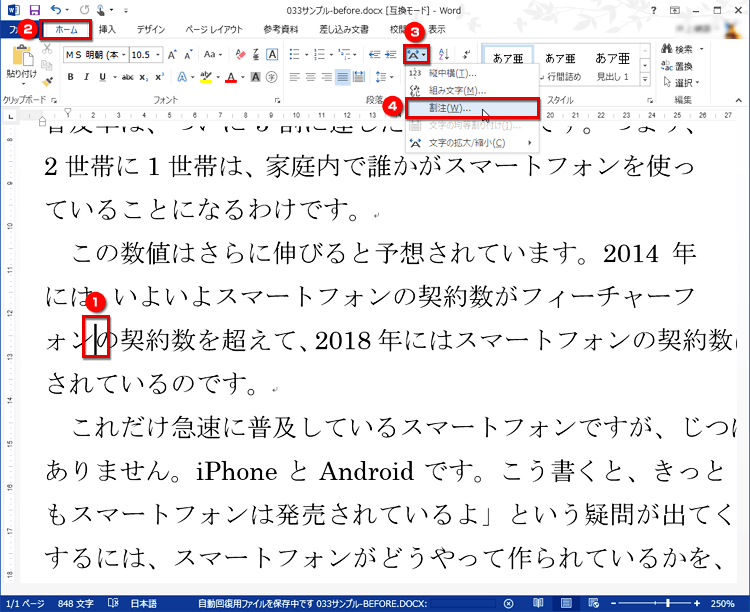
Task: Click the Numbering list icon
Action: [x=320, y=55]
